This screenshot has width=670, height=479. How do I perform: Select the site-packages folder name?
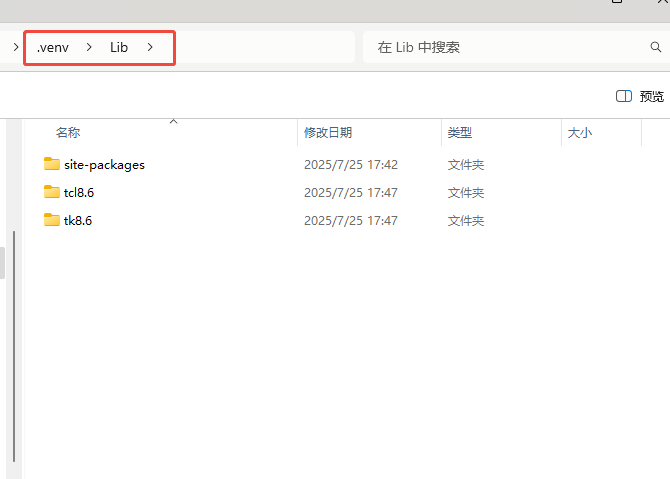[x=104, y=164]
